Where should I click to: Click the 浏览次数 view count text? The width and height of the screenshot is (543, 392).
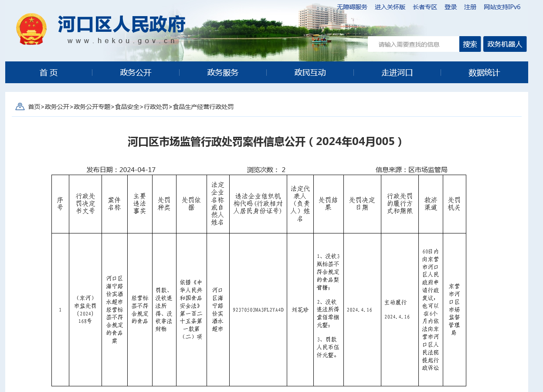pyautogui.click(x=266, y=170)
